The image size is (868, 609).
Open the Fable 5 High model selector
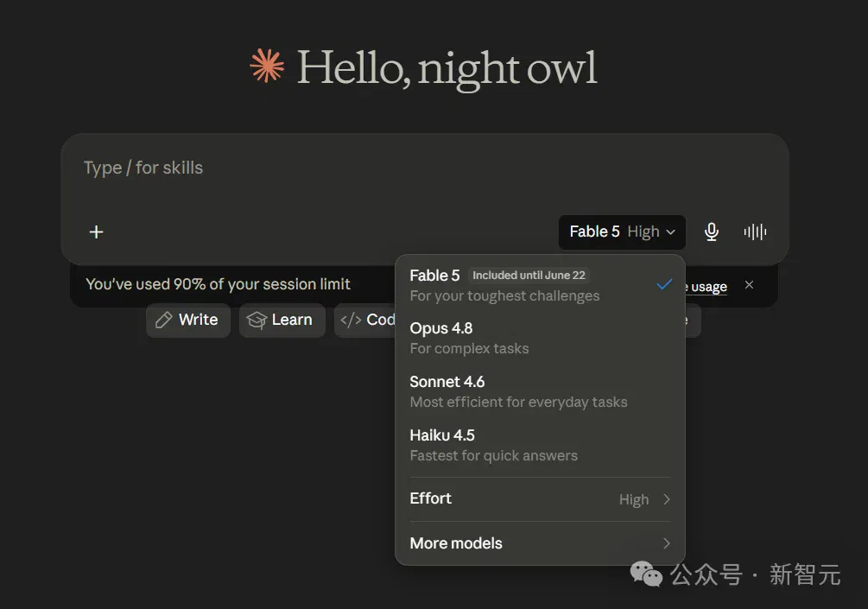[x=622, y=232]
